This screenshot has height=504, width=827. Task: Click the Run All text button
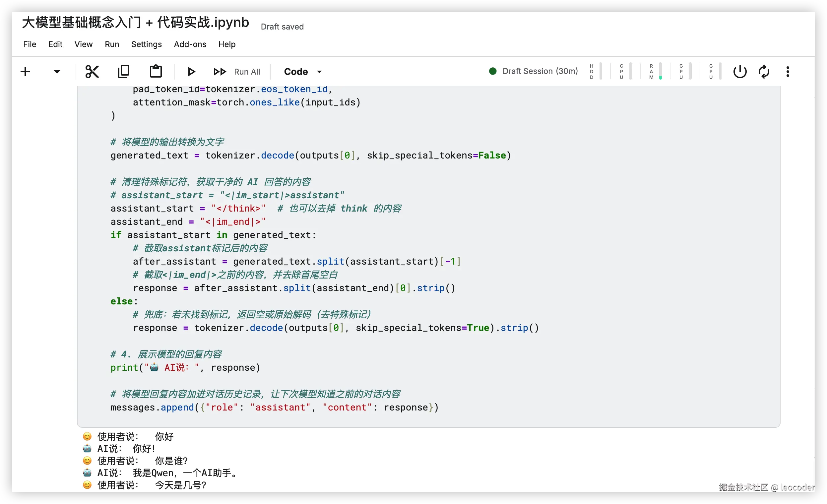tap(247, 72)
